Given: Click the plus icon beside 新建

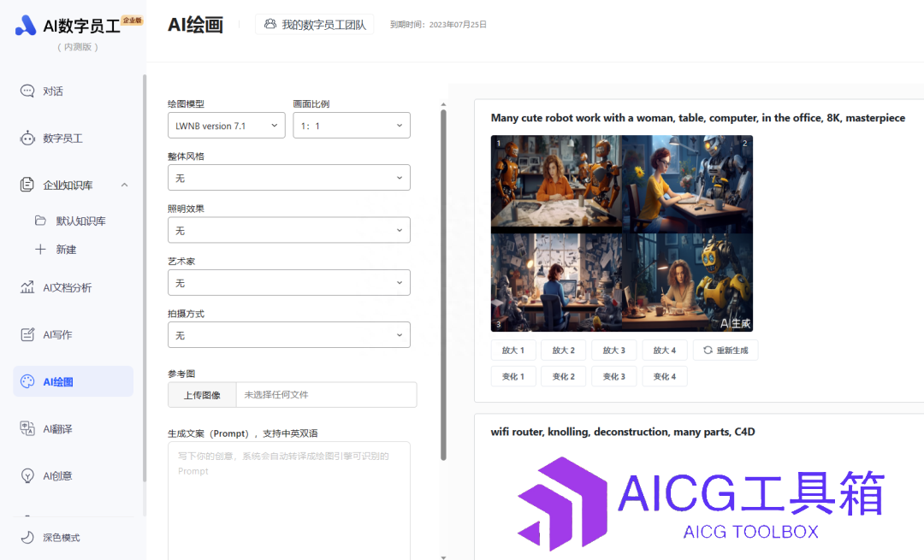Looking at the screenshot, I should click(x=40, y=249).
